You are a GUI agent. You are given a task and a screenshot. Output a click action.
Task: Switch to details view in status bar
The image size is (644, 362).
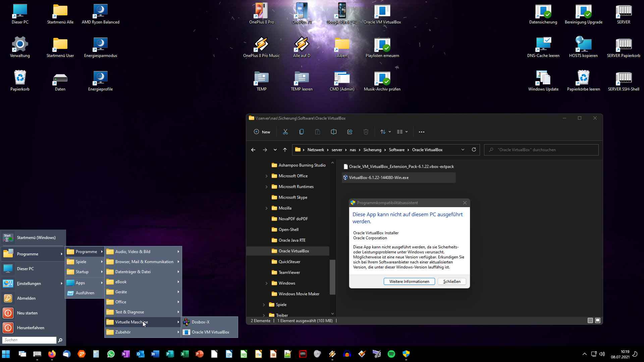pos(590,321)
